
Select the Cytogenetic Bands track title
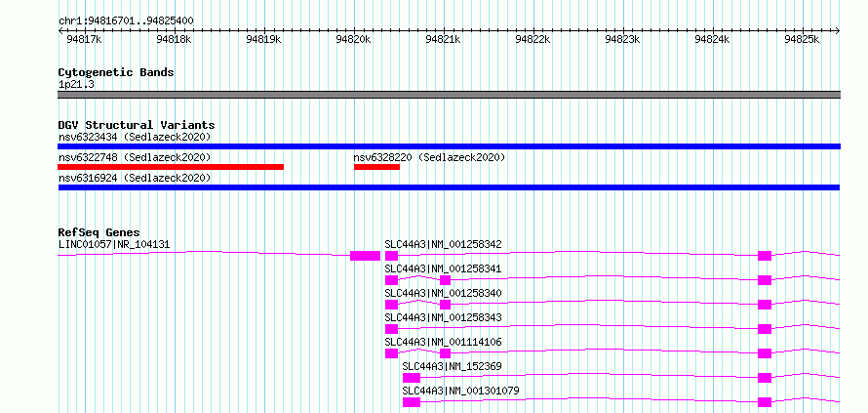[x=116, y=72]
